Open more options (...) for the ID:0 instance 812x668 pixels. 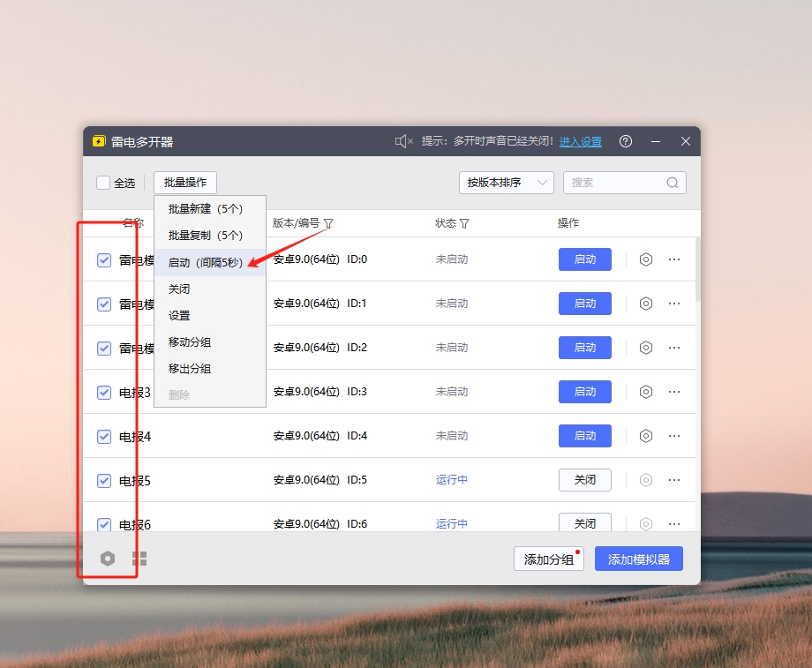pyautogui.click(x=674, y=259)
